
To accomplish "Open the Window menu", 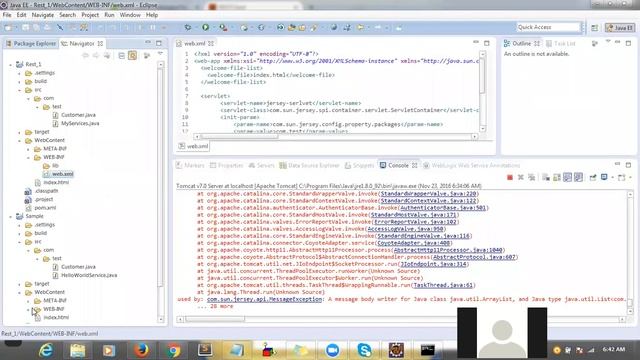I will (130, 15).
